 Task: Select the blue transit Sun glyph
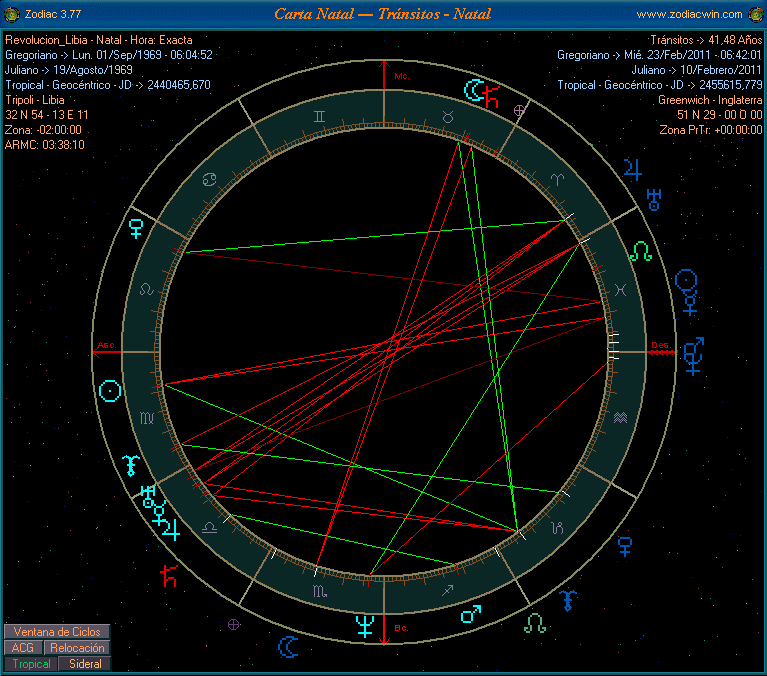[686, 280]
